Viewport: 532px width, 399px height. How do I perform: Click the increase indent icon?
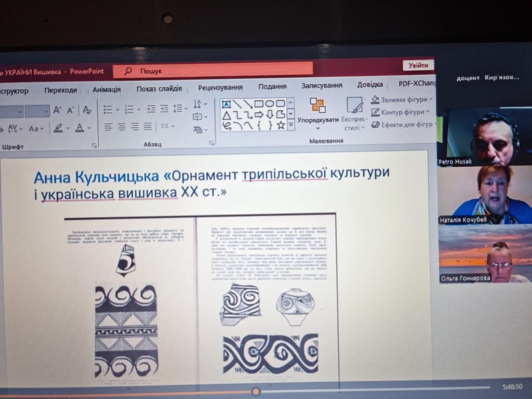click(164, 109)
